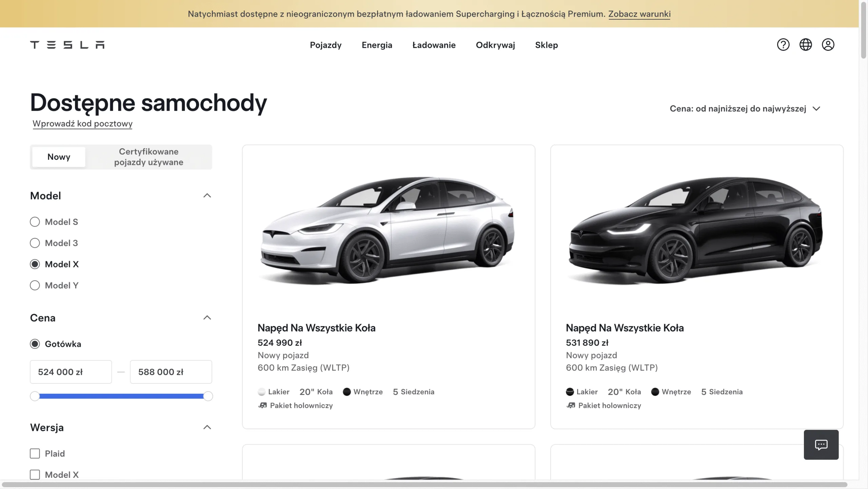
Task: Click the minimum price input field
Action: [x=71, y=372]
